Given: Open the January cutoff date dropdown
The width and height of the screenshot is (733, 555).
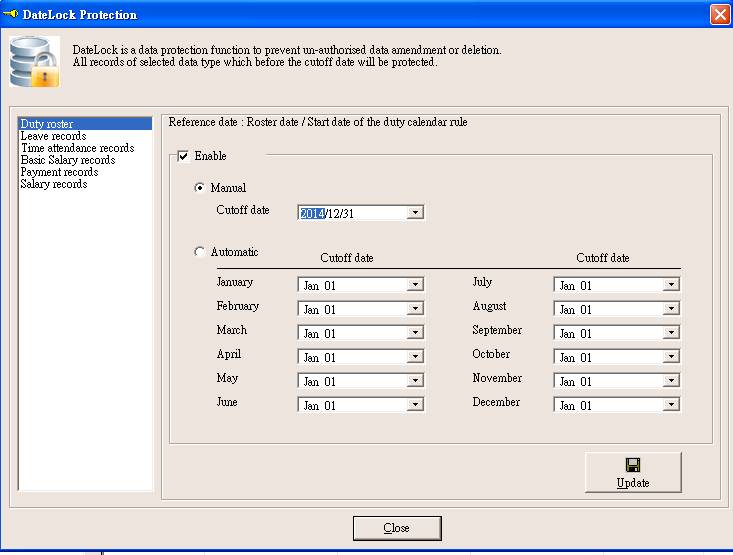Looking at the screenshot, I should (x=415, y=284).
